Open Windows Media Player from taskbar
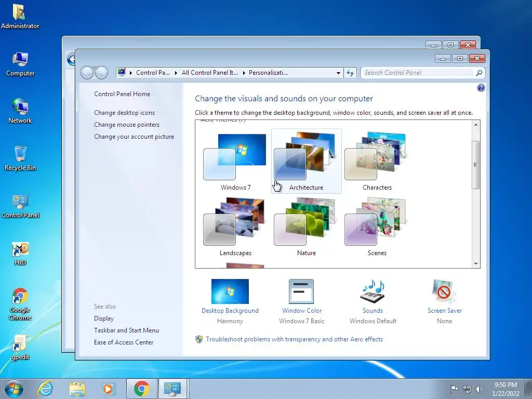 tap(108, 389)
